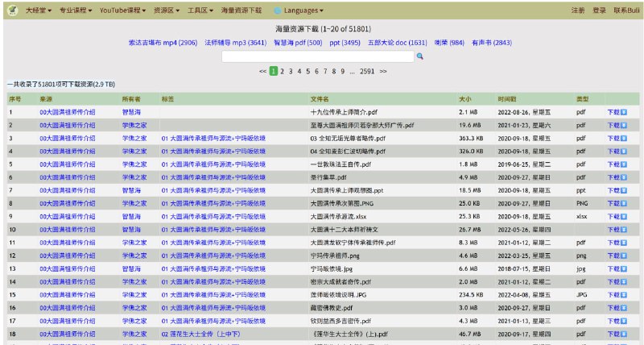
Task: Click into the resource search field
Action: 318,56
